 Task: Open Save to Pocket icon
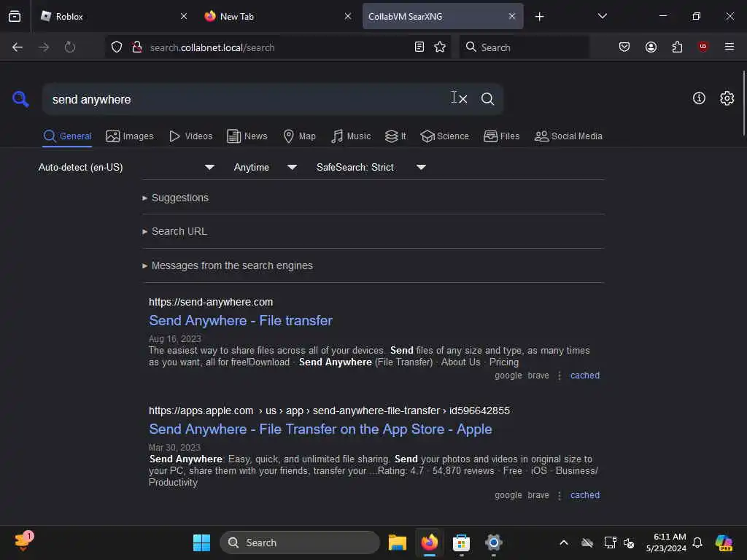point(624,47)
